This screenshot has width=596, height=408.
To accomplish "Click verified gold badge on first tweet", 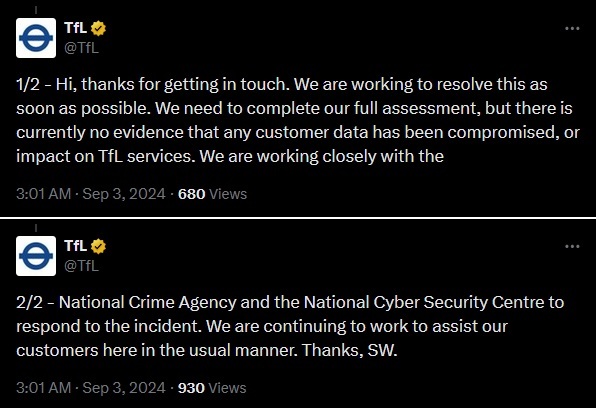I will point(98,29).
